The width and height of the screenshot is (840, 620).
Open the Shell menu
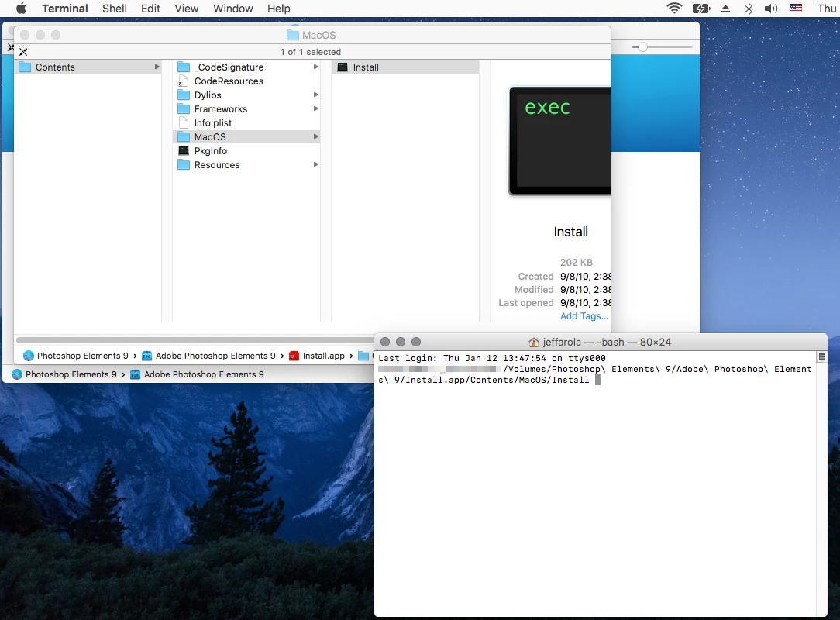115,8
